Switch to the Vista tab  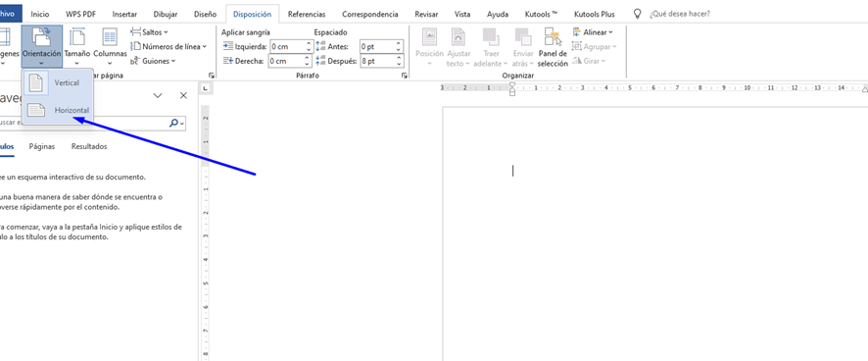[462, 14]
